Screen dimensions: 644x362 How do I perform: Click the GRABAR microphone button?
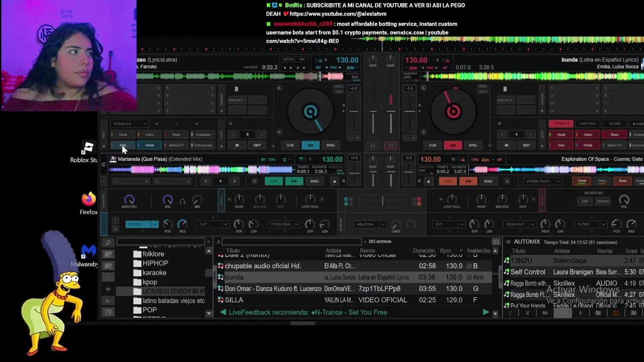[x=603, y=201]
